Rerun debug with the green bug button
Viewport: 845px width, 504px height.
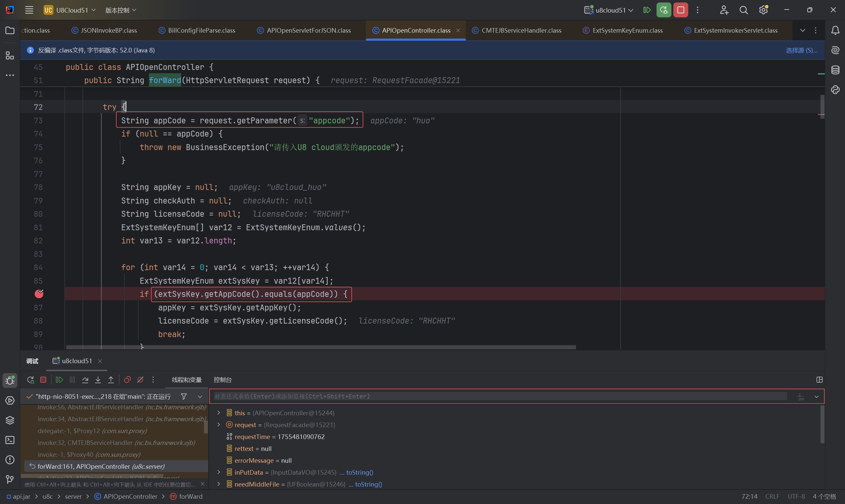click(663, 10)
